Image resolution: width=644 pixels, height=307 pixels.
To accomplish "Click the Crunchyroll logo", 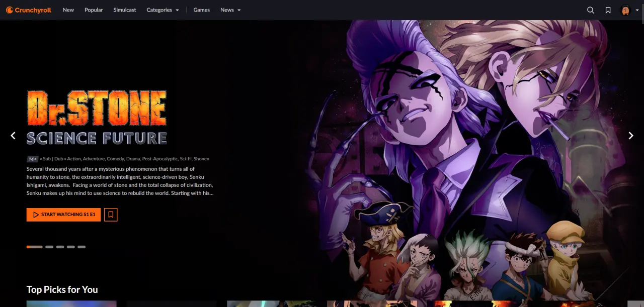I will coord(29,10).
